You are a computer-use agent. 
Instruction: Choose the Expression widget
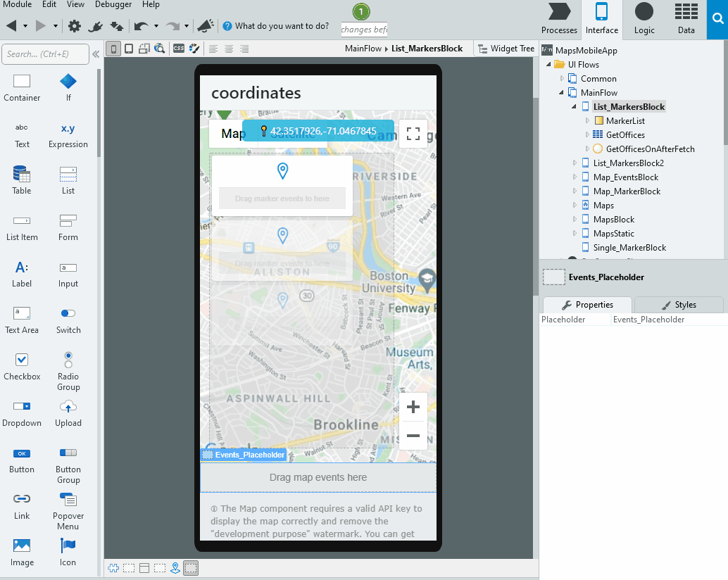tap(68, 135)
